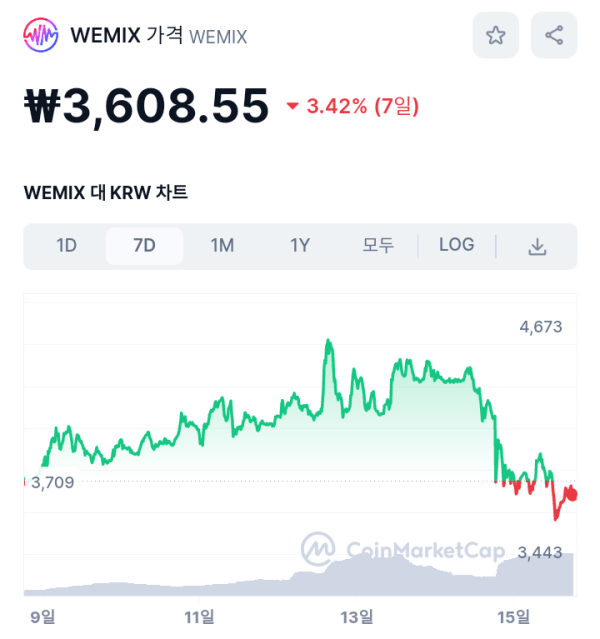This screenshot has width=600, height=639.
Task: Click the CoinMarketCap watermark logo
Action: tap(318, 549)
